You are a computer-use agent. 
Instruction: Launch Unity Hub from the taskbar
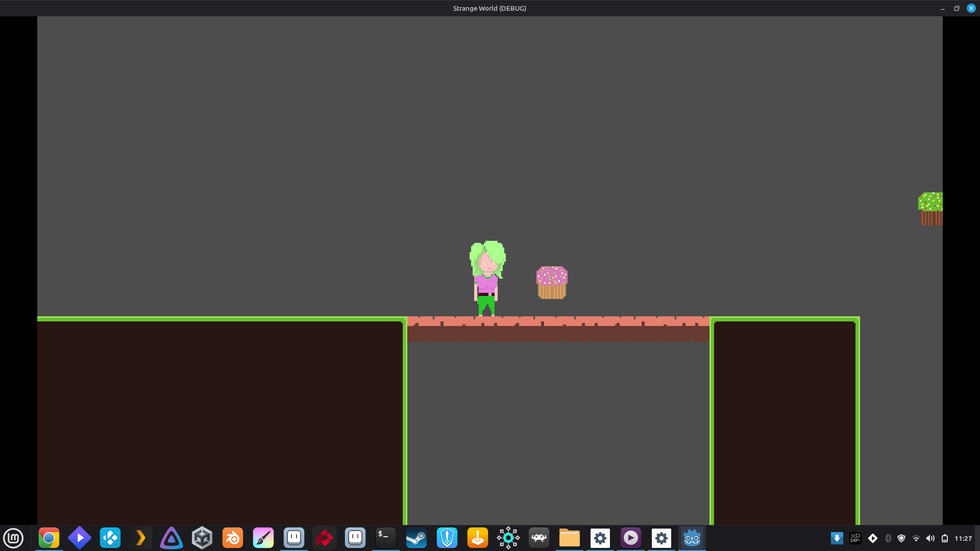pos(202,538)
